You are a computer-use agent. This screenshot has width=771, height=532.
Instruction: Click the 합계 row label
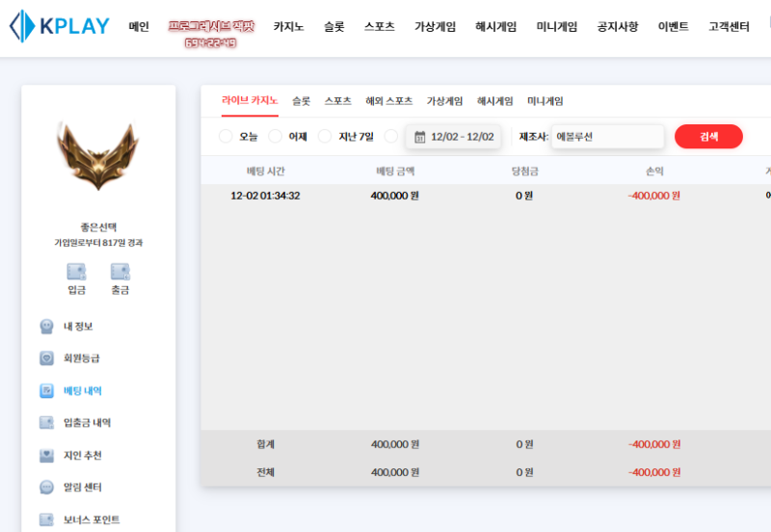point(266,444)
